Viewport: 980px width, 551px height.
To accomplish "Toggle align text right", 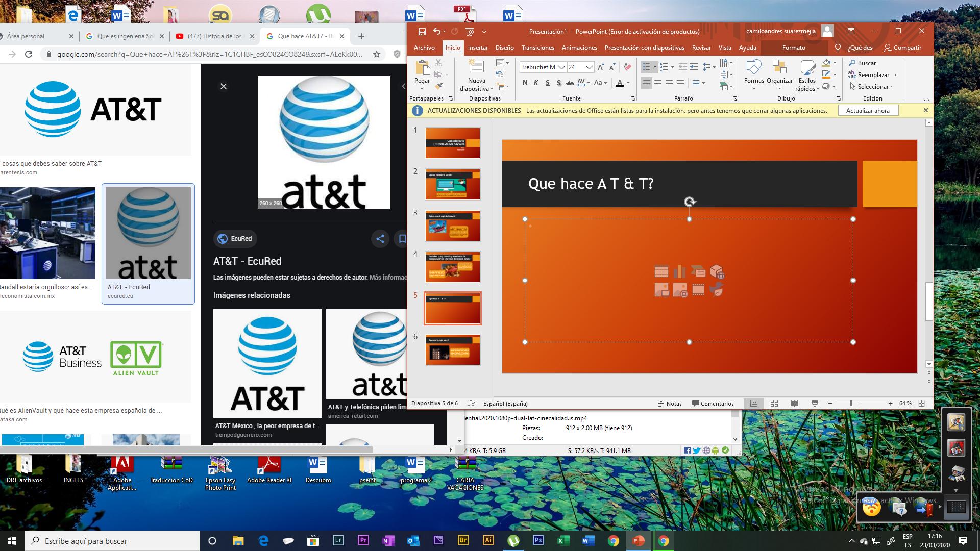I will [669, 83].
